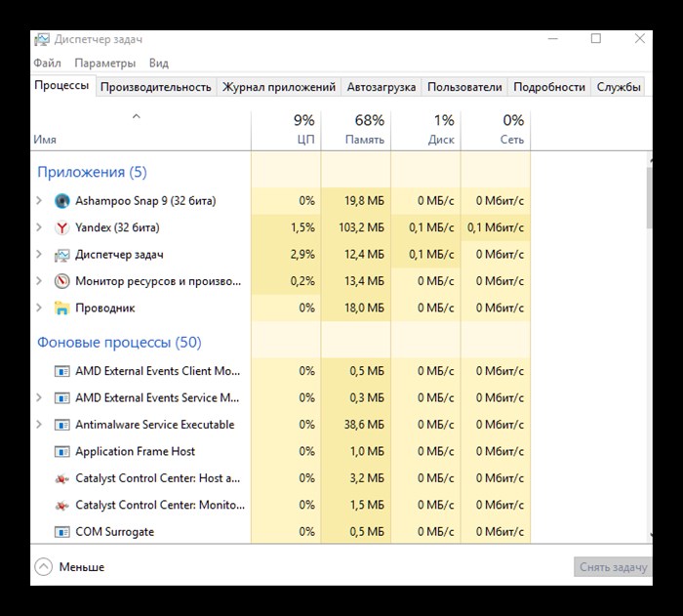Collapse the view with the Меньше arrow
The width and height of the screenshot is (683, 616).
tap(43, 567)
